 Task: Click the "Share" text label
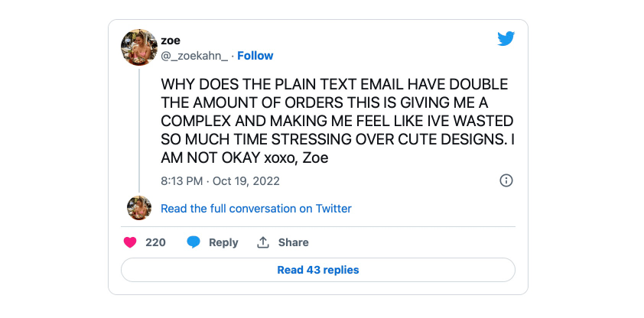point(293,242)
